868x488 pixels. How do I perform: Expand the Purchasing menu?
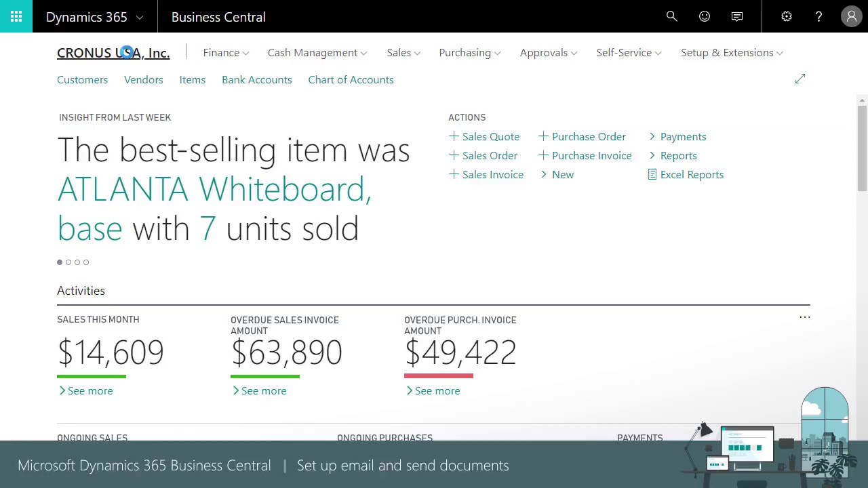click(470, 52)
